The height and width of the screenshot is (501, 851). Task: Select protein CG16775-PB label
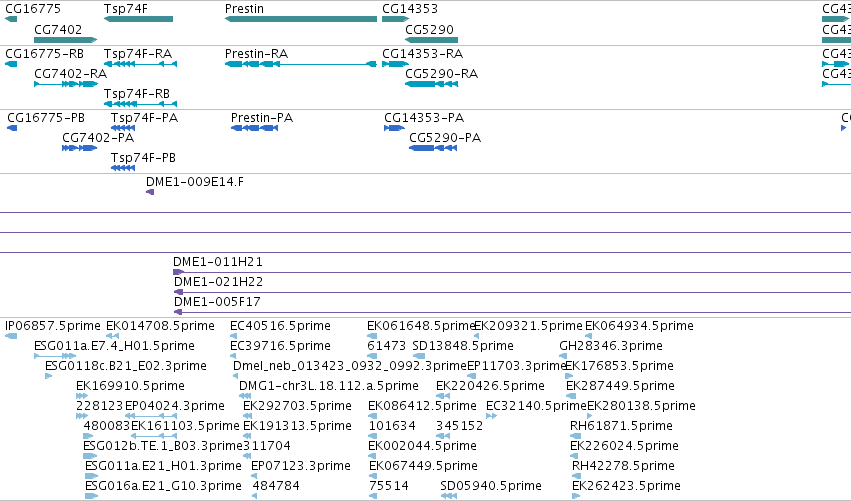46,118
